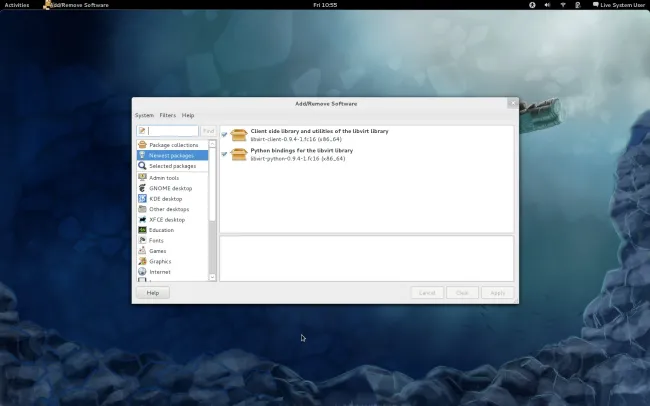Click the Find button
Viewport: 650px width, 406px height.
pyautogui.click(x=209, y=131)
